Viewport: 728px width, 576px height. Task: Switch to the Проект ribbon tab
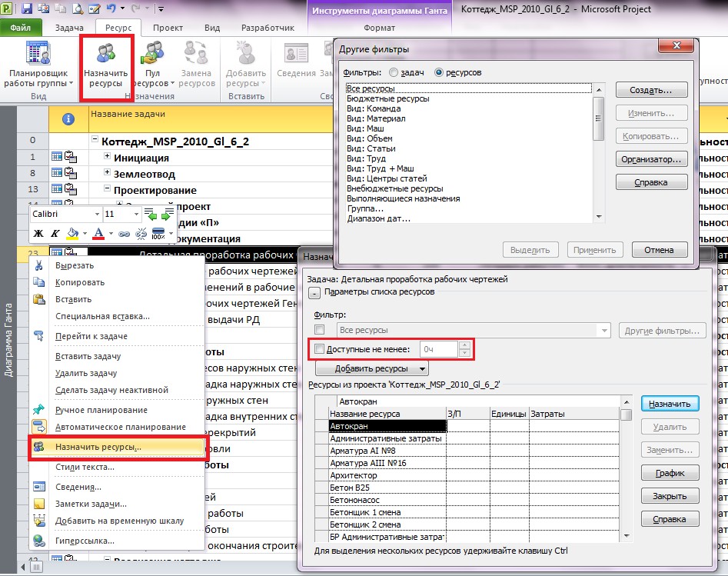pos(168,28)
